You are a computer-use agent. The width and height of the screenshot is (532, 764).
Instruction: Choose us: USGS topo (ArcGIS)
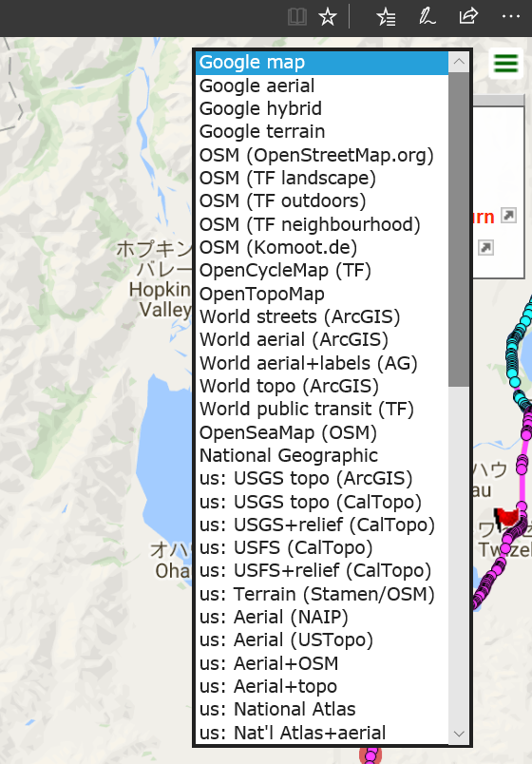(321, 479)
